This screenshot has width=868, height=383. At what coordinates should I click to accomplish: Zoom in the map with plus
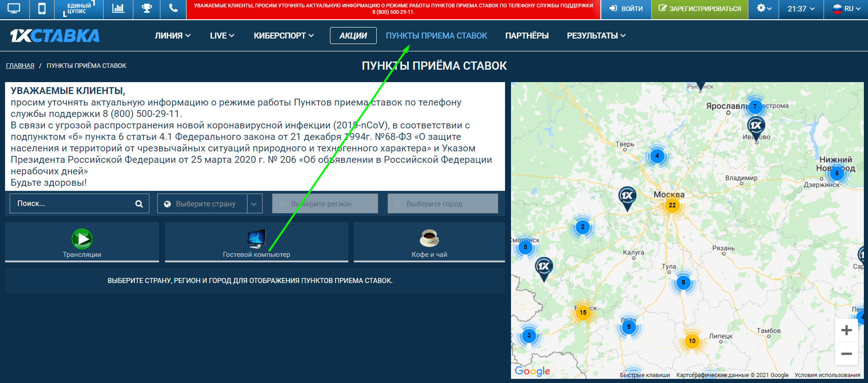846,330
